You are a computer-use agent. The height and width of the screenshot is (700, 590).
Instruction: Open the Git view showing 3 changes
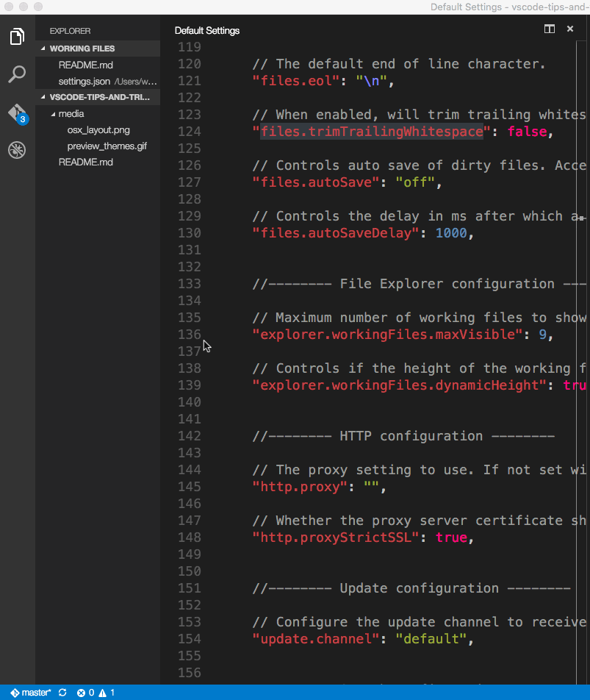coord(16,113)
